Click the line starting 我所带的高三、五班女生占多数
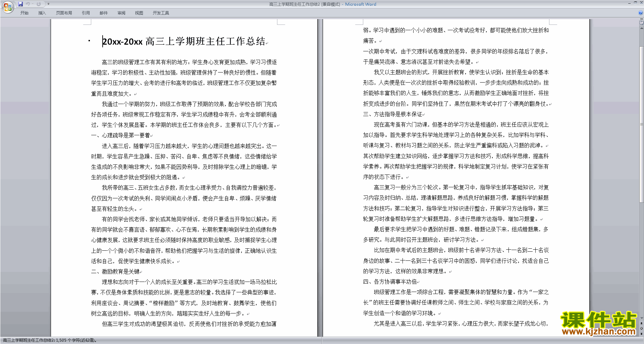This screenshot has width=644, height=344. click(189, 188)
